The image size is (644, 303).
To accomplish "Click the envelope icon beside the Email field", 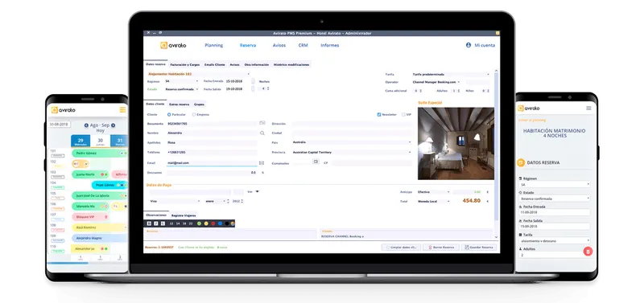I will pos(261,163).
